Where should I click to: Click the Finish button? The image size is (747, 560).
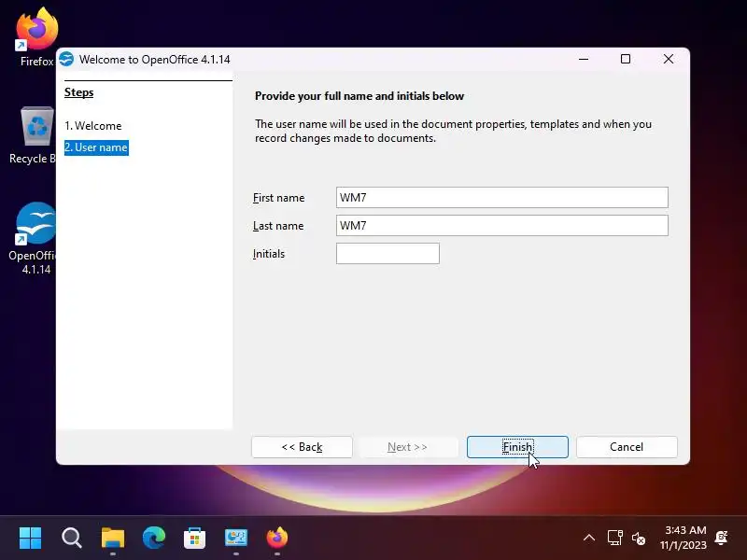tap(517, 447)
